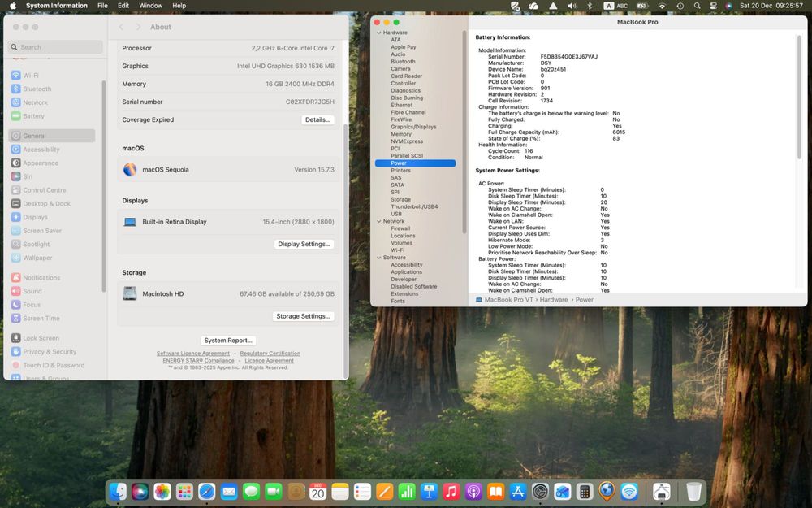
Task: Open the Photos app in Dock
Action: [162, 491]
